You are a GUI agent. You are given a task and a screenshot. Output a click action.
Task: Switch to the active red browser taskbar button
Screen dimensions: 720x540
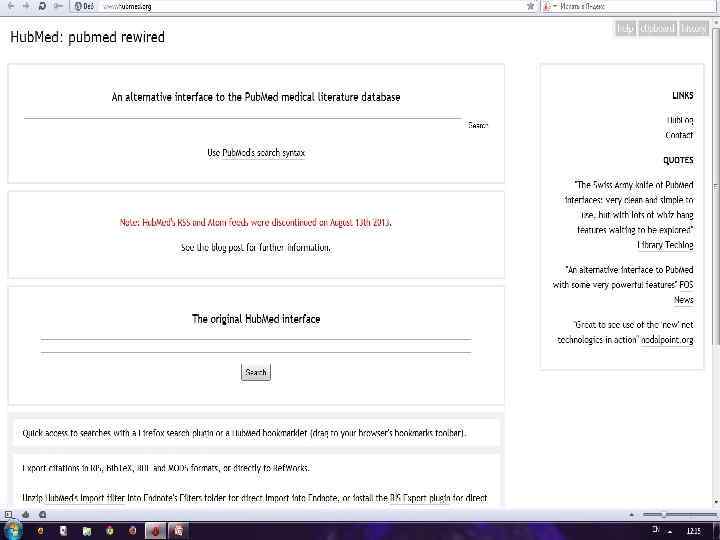pyautogui.click(x=155, y=531)
